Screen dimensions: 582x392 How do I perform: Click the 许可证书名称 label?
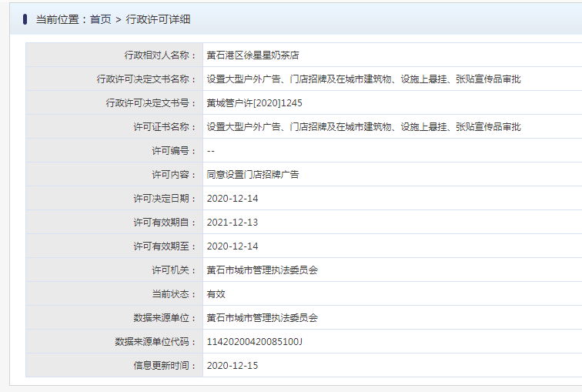pos(165,127)
